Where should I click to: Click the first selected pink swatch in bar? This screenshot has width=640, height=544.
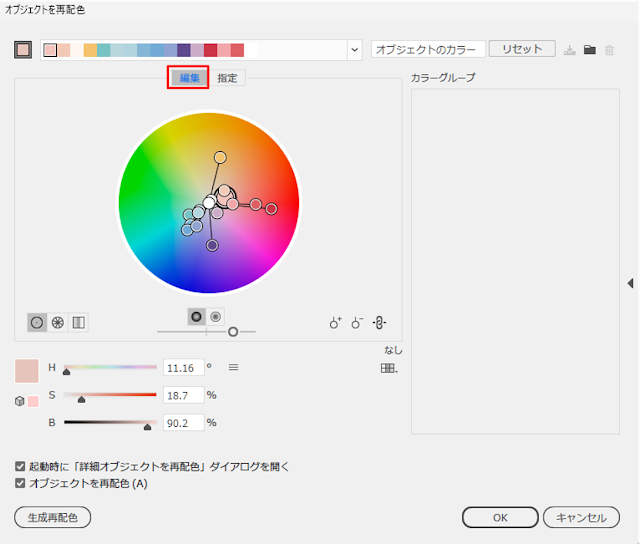50,50
